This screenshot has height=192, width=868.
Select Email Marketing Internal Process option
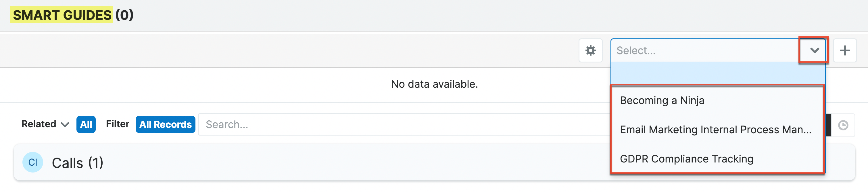pos(715,130)
